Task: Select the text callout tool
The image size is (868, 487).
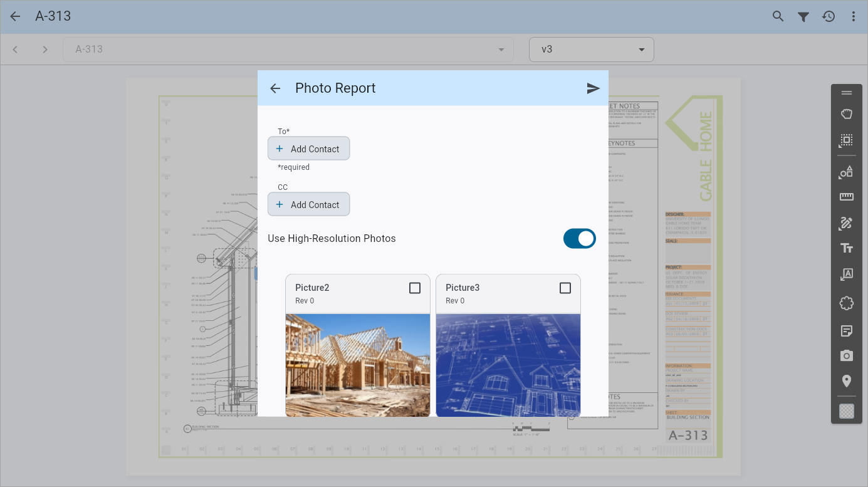Action: coord(847,275)
